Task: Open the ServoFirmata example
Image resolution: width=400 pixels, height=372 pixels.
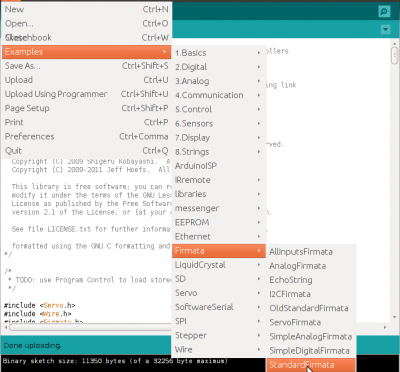Action: [311, 322]
